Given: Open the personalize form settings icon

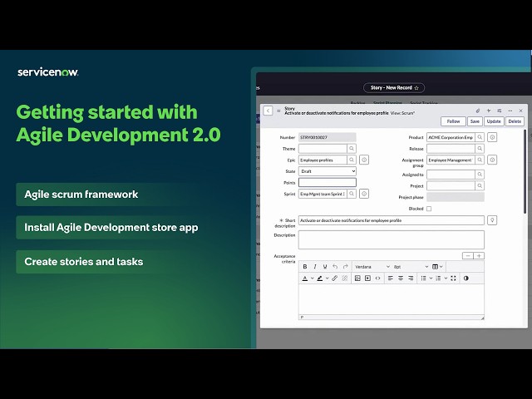Looking at the screenshot, I should pos(500,111).
